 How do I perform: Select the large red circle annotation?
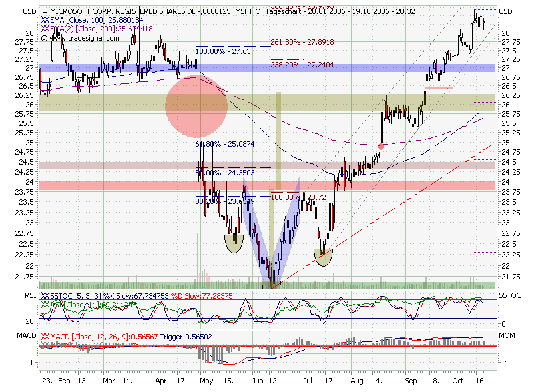196,105
